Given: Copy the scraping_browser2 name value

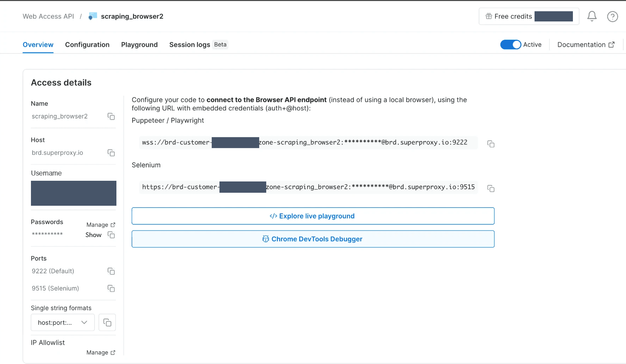Looking at the screenshot, I should click(111, 116).
